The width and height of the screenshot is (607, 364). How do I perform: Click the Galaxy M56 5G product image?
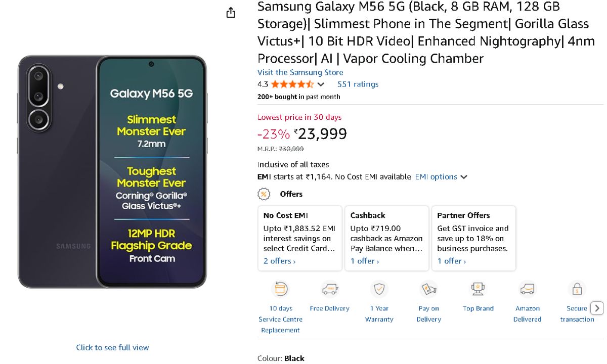click(x=112, y=172)
